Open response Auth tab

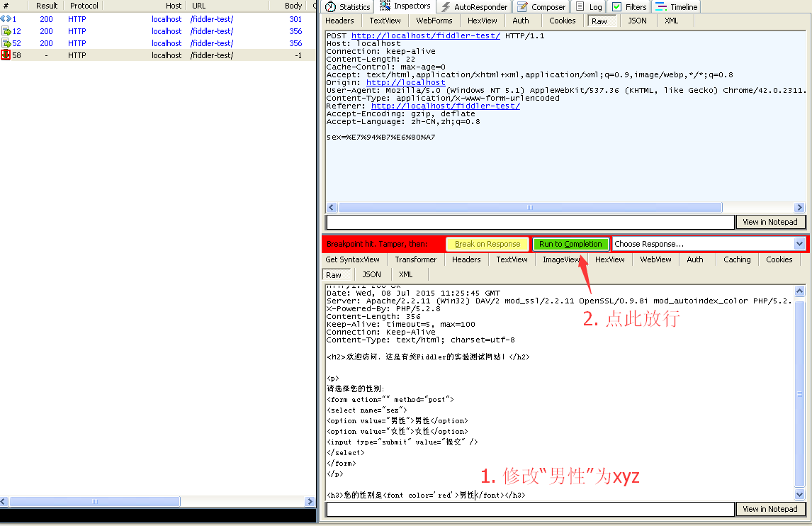pyautogui.click(x=695, y=259)
